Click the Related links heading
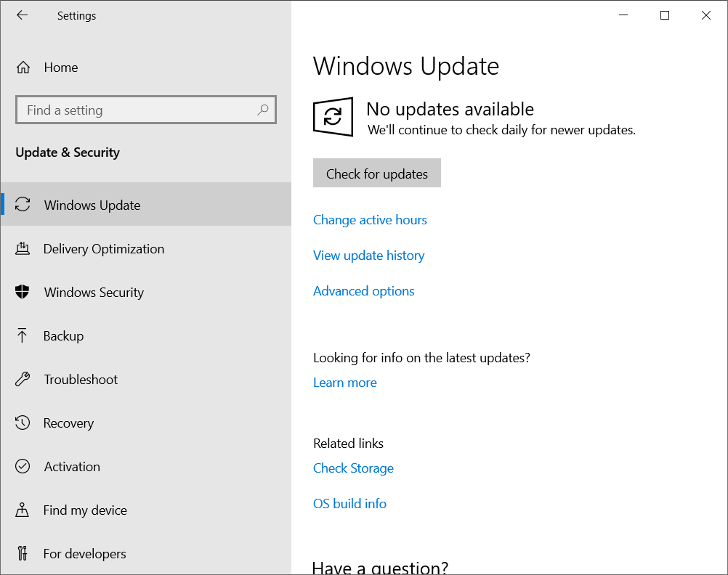Screen dimensions: 728x575 (x=348, y=443)
